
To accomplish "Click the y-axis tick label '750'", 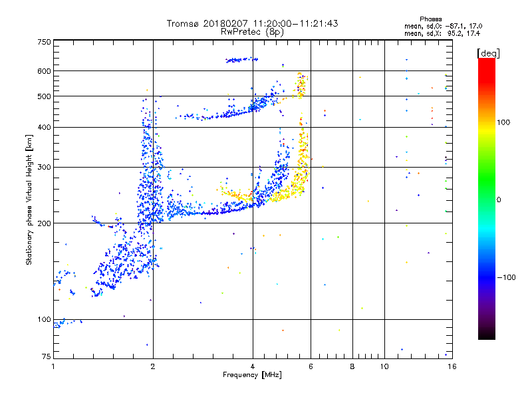I will click(44, 42).
